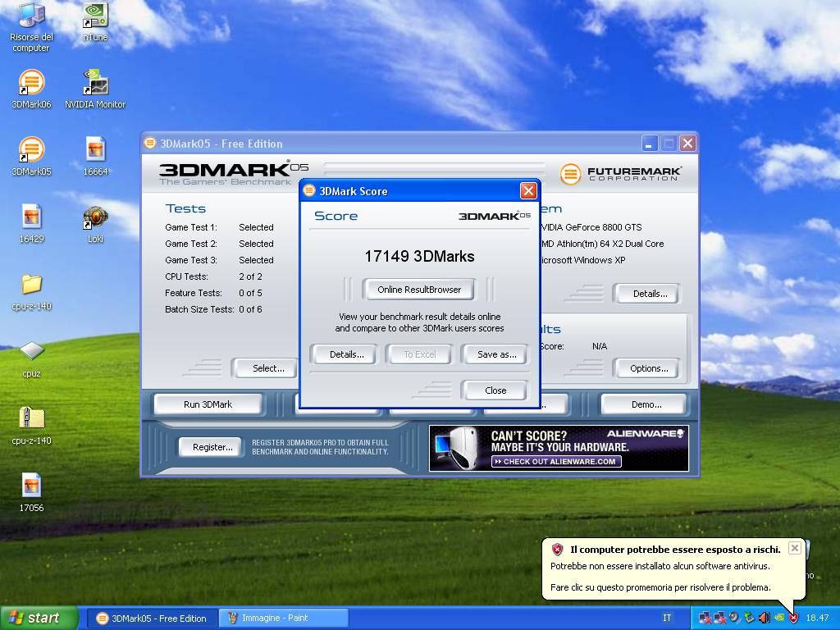
Task: Click the security alert shield tray icon
Action: tap(793, 619)
